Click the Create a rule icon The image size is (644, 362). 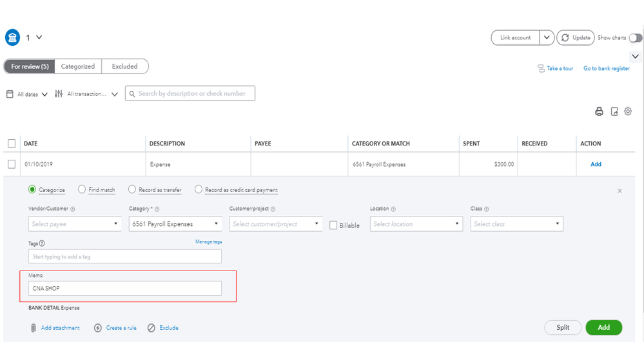pyautogui.click(x=98, y=328)
